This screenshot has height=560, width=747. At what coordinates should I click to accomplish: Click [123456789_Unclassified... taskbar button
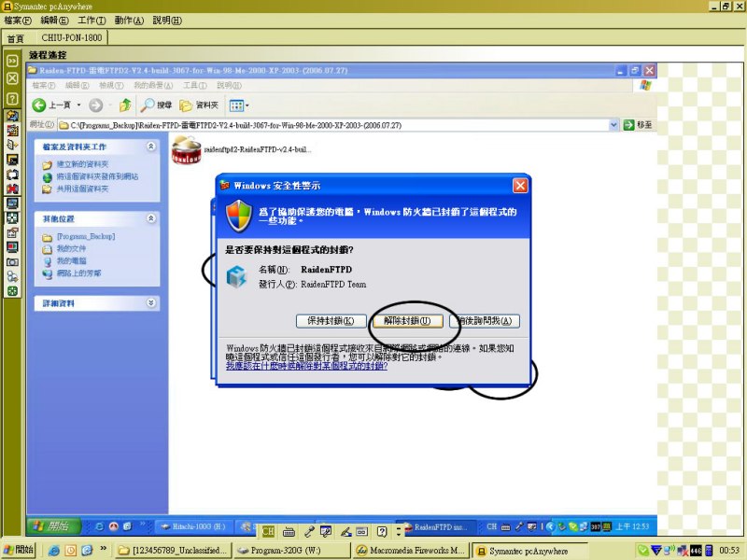(174, 550)
